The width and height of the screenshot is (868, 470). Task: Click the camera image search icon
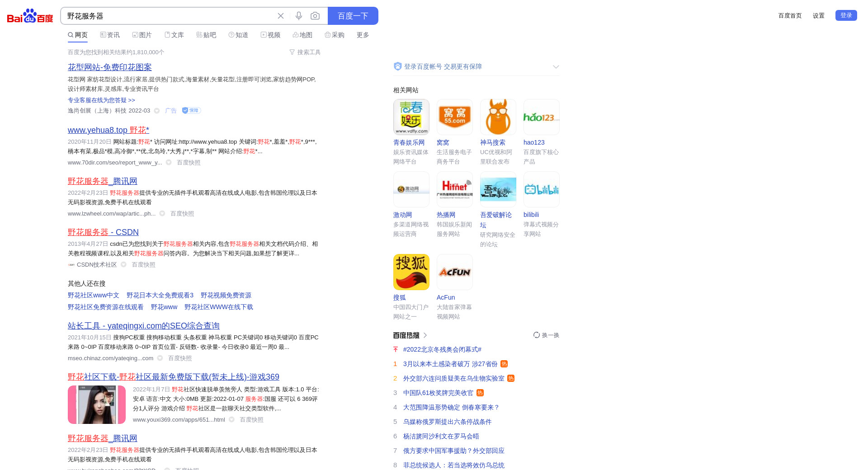pyautogui.click(x=315, y=16)
